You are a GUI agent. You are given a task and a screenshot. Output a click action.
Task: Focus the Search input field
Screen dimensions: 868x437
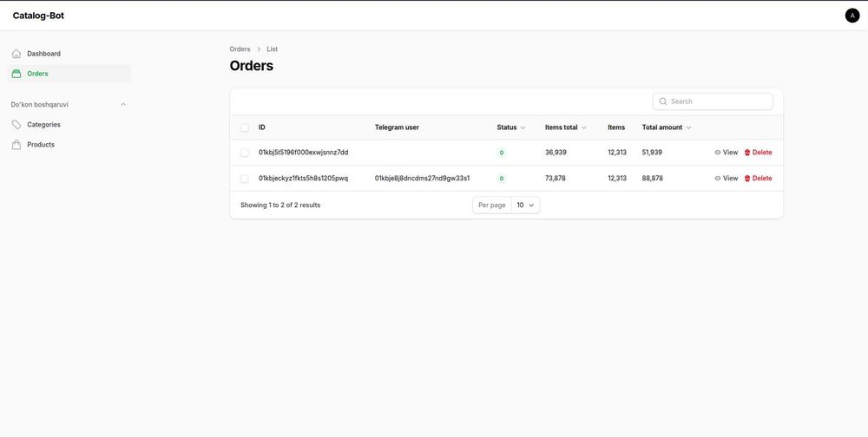pos(713,101)
